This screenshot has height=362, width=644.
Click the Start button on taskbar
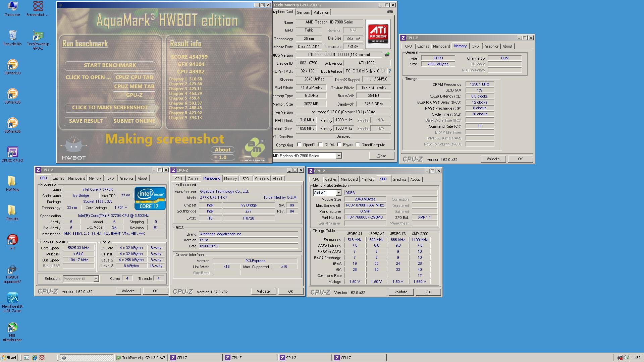(9, 358)
